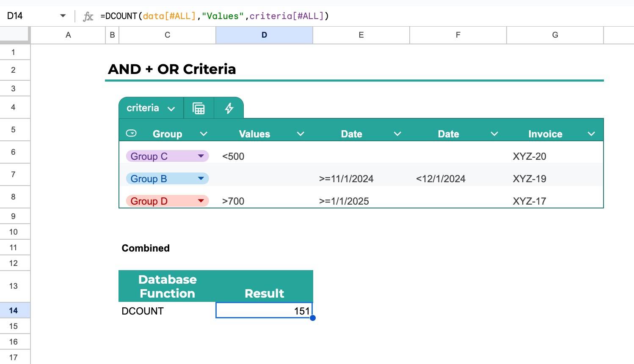
Task: Expand the Values column filter arrow
Action: tap(300, 134)
